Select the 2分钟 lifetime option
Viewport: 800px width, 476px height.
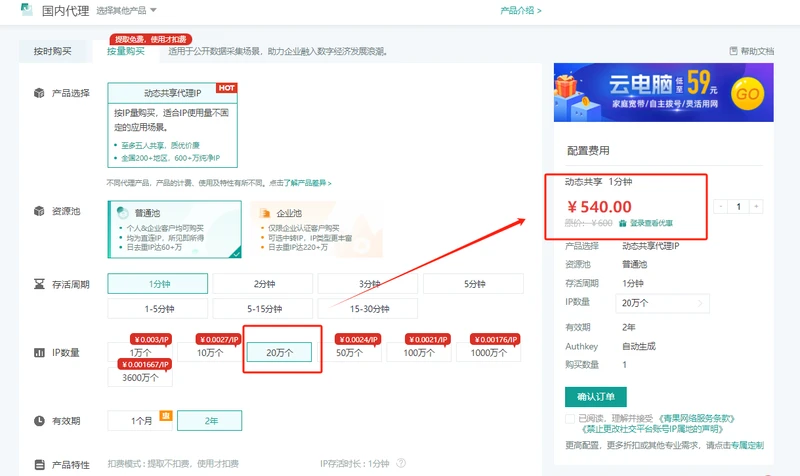(x=263, y=284)
